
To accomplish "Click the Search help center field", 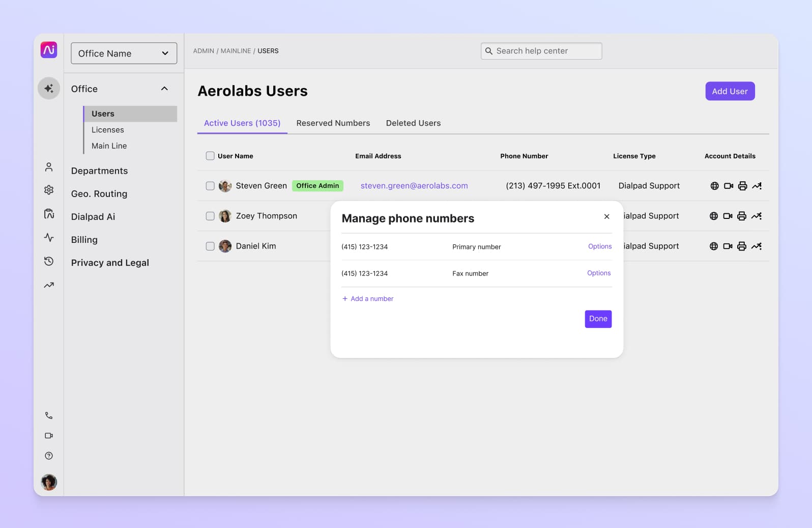I will pyautogui.click(x=541, y=51).
